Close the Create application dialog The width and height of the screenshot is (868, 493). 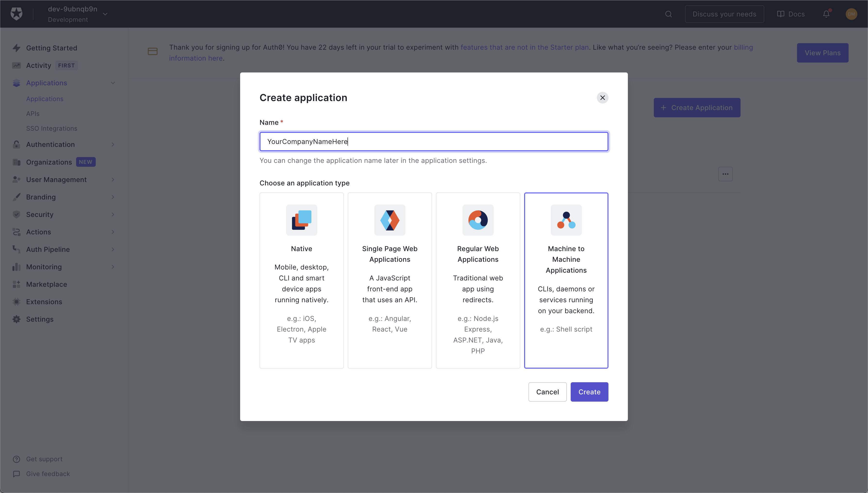602,97
